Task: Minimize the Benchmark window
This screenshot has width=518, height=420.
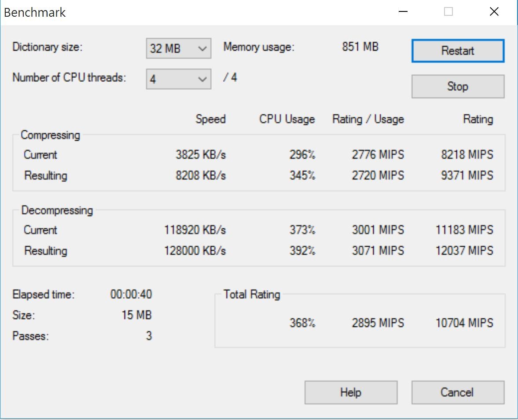Action: pyautogui.click(x=403, y=12)
